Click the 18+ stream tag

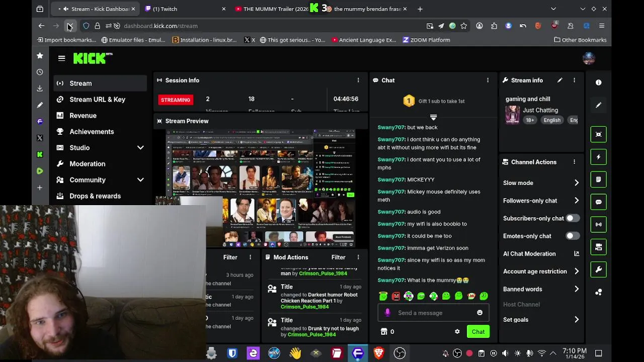pyautogui.click(x=530, y=120)
